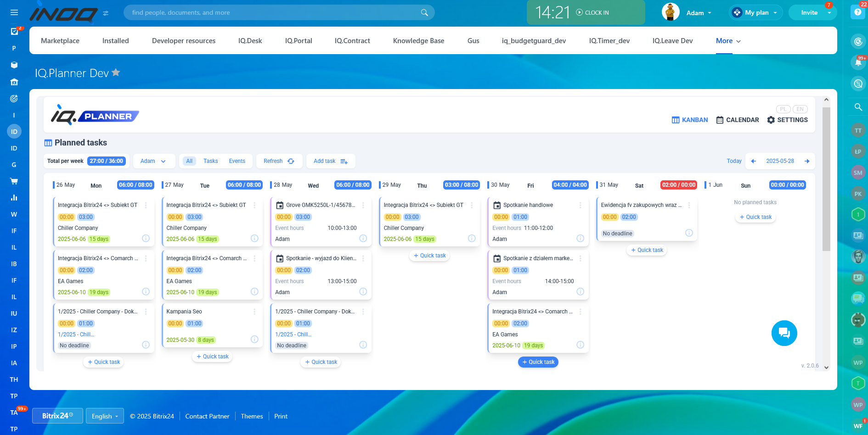The height and width of the screenshot is (435, 868).
Task: Click the search magnifier in right sidebar
Action: [x=858, y=107]
